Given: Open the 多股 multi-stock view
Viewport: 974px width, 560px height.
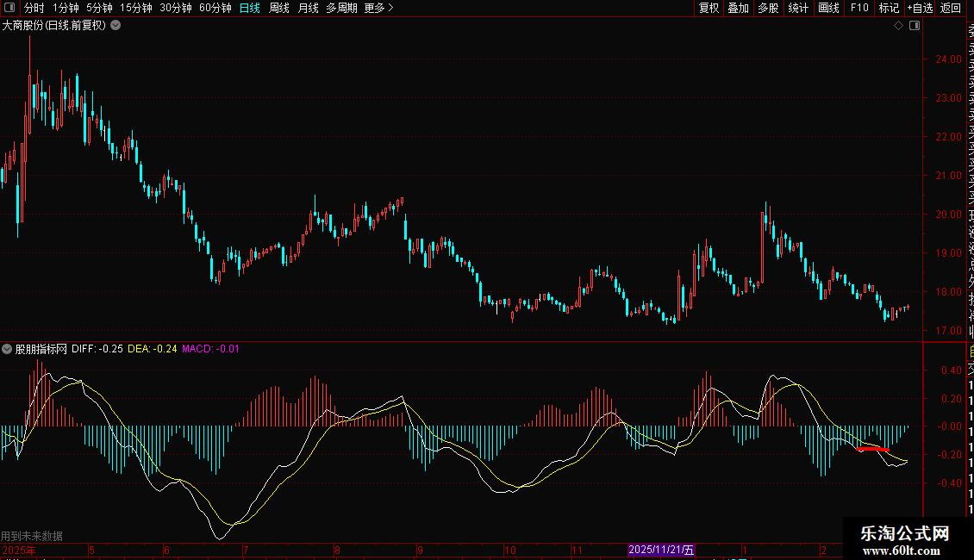Looking at the screenshot, I should pos(768,8).
